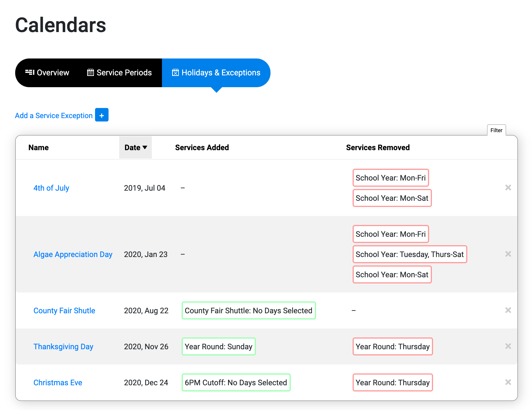Click the date 2020, Jan 23
This screenshot has width=532, height=410.
(146, 254)
